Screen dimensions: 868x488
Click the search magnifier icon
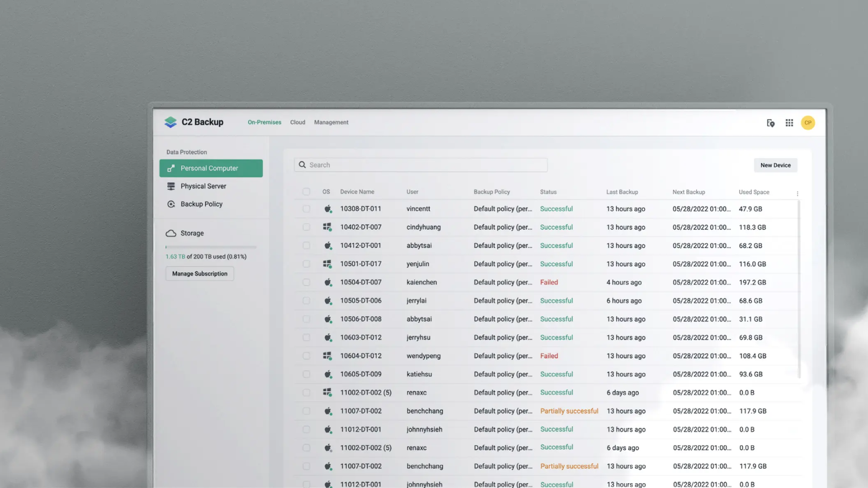(x=302, y=165)
